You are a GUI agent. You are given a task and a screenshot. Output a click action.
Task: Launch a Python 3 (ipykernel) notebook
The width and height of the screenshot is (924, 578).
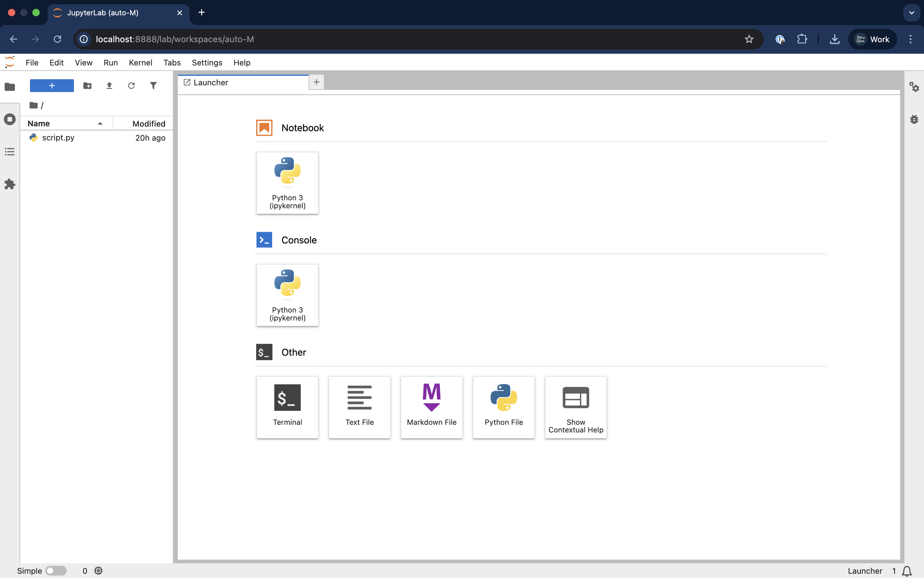pos(288,183)
